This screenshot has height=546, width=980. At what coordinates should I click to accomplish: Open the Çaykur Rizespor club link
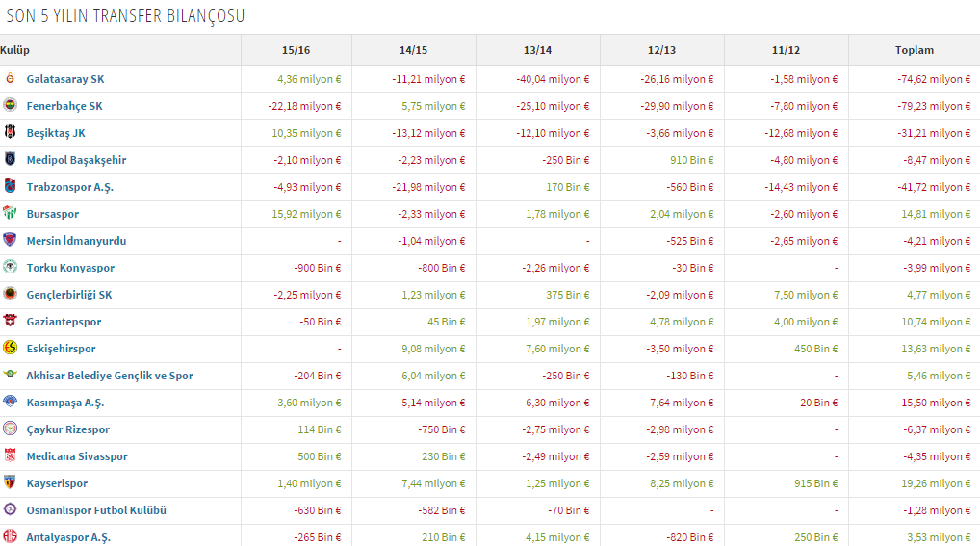click(68, 429)
